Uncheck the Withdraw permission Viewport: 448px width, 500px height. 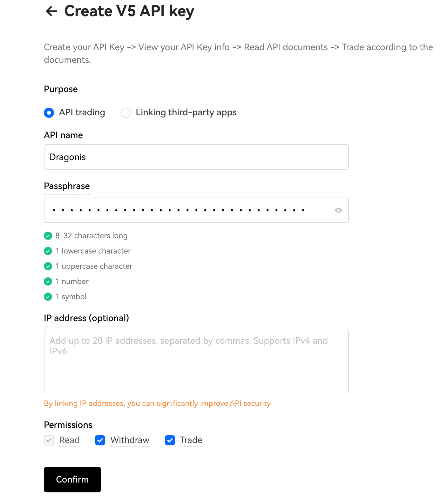(100, 440)
